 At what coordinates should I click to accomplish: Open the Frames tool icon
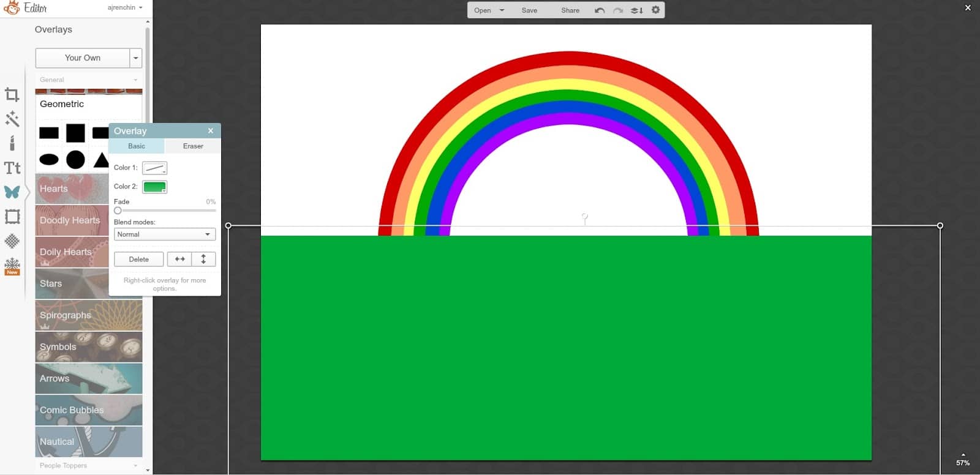[x=12, y=216]
